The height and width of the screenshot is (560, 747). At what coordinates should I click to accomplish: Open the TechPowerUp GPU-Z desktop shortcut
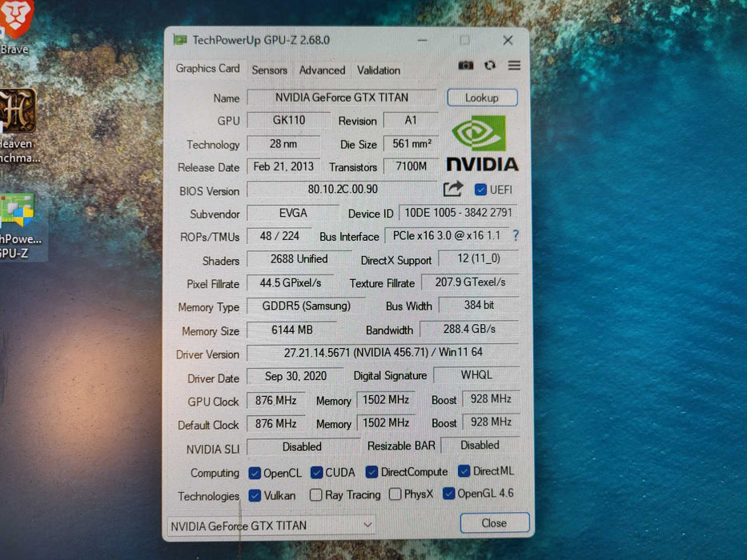[x=18, y=226]
